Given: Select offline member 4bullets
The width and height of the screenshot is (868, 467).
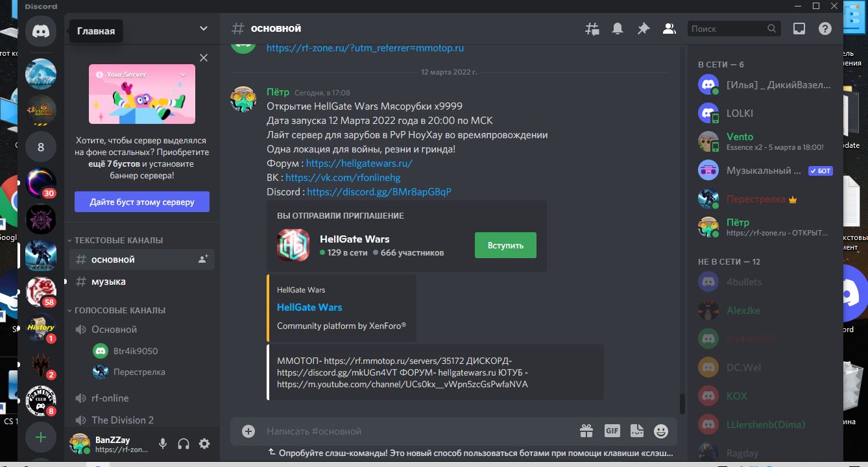Looking at the screenshot, I should (766, 281).
